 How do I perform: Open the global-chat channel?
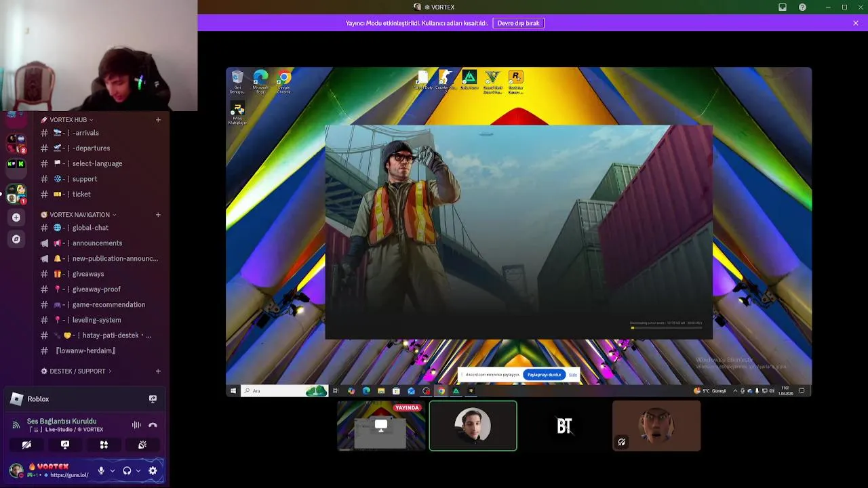click(x=100, y=228)
